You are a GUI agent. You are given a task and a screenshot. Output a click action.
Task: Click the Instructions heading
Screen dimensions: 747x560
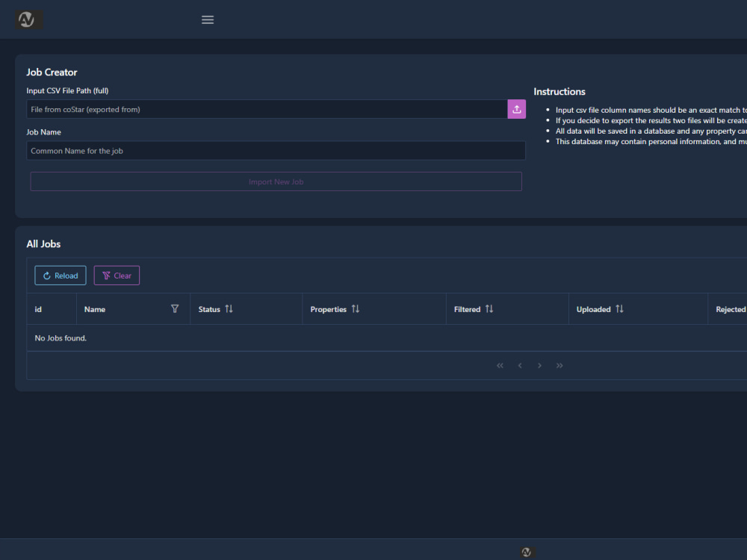tap(560, 91)
